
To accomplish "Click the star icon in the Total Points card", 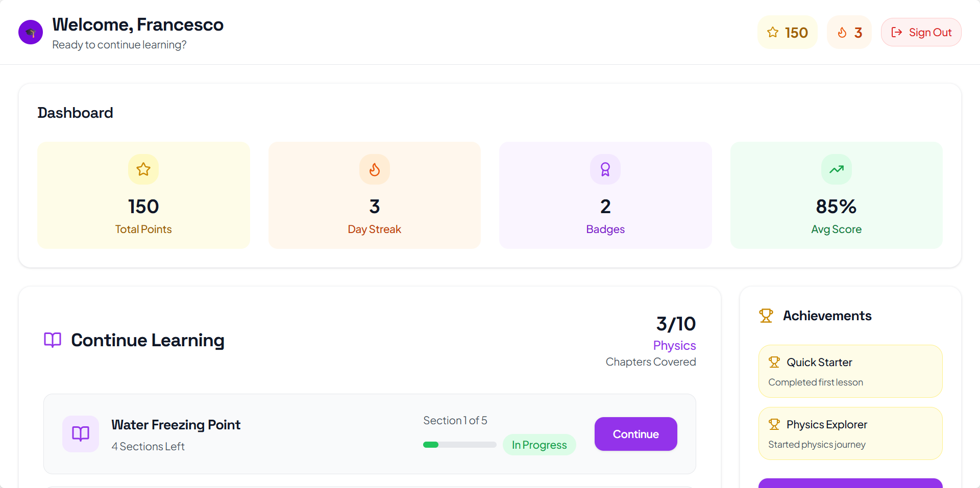I will tap(143, 169).
